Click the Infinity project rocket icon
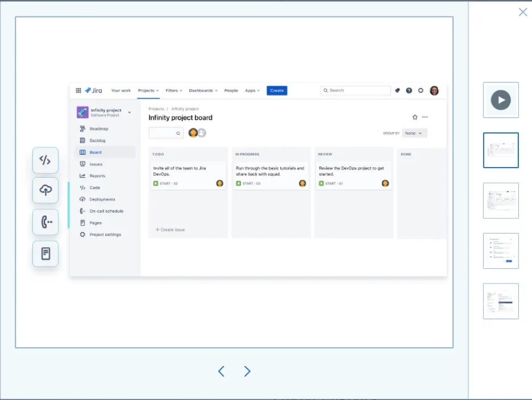 (82, 113)
